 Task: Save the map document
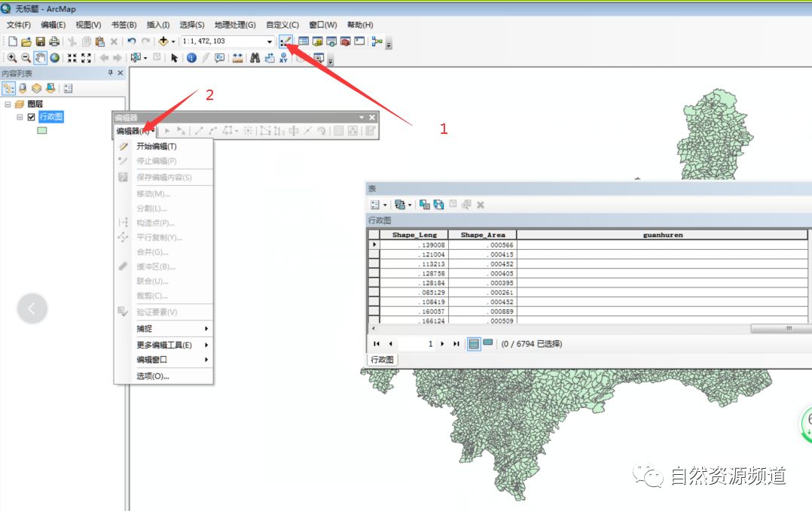click(x=41, y=41)
